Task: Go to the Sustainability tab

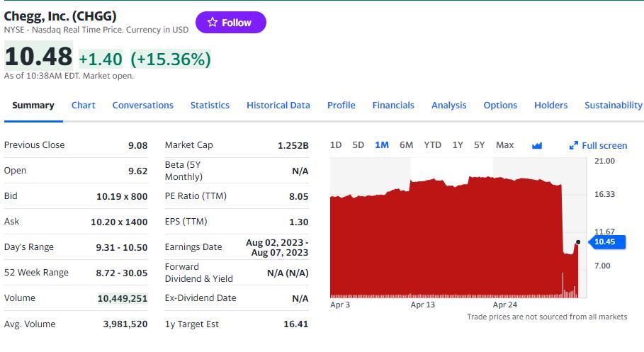Action: click(x=614, y=105)
